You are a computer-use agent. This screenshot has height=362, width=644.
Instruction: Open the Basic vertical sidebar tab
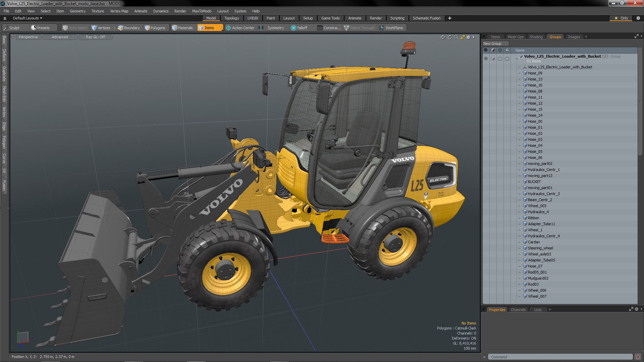point(4,40)
